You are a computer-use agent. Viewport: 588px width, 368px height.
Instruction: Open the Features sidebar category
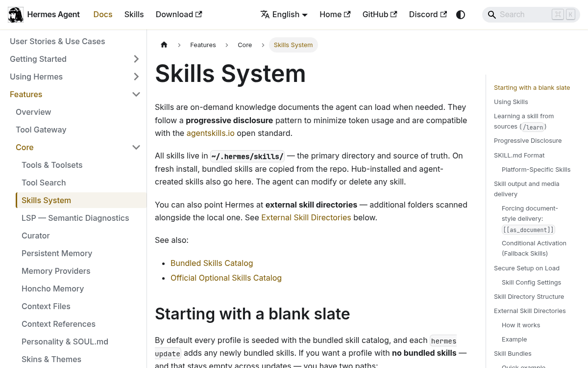pyautogui.click(x=26, y=94)
